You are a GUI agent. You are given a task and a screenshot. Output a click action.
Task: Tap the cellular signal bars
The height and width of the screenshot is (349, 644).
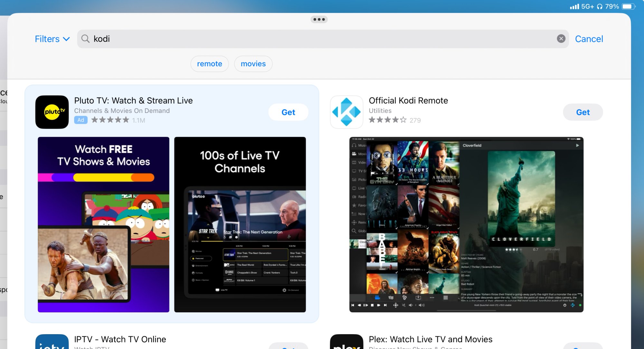click(574, 6)
